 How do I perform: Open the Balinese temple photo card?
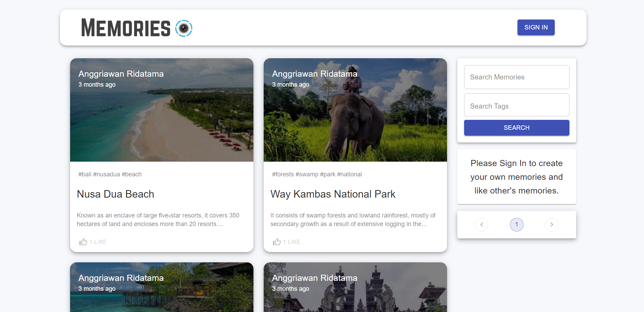pyautogui.click(x=355, y=287)
